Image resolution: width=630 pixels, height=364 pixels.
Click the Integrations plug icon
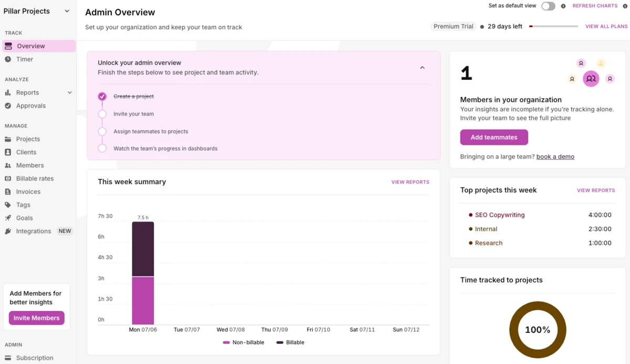point(8,231)
